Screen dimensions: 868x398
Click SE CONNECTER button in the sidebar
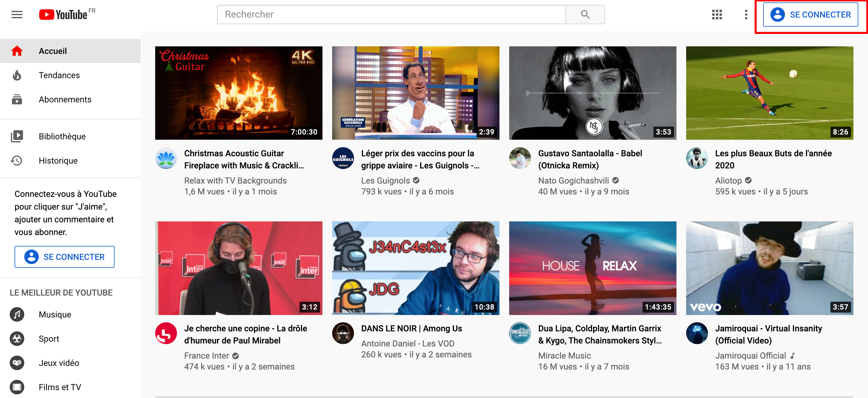pyautogui.click(x=64, y=257)
